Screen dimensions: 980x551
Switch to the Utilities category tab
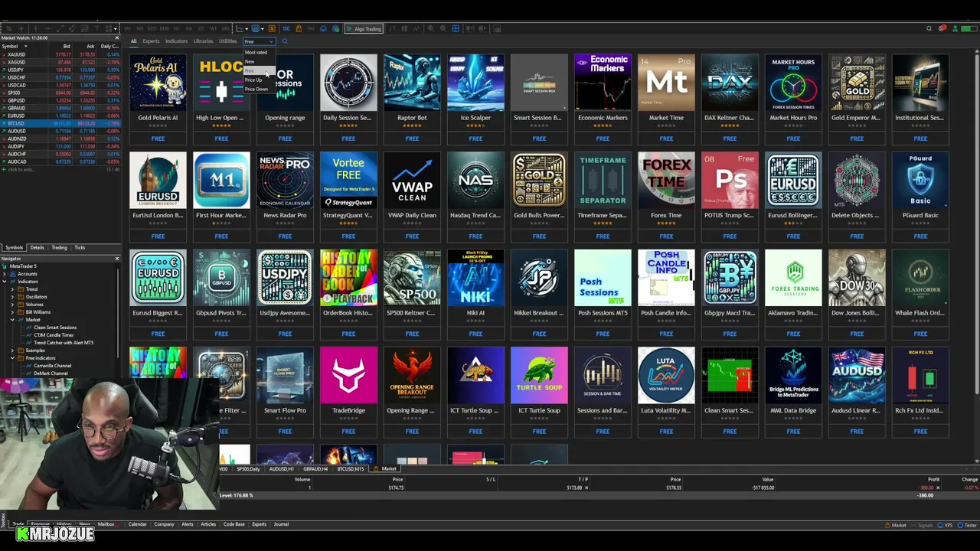tap(227, 41)
